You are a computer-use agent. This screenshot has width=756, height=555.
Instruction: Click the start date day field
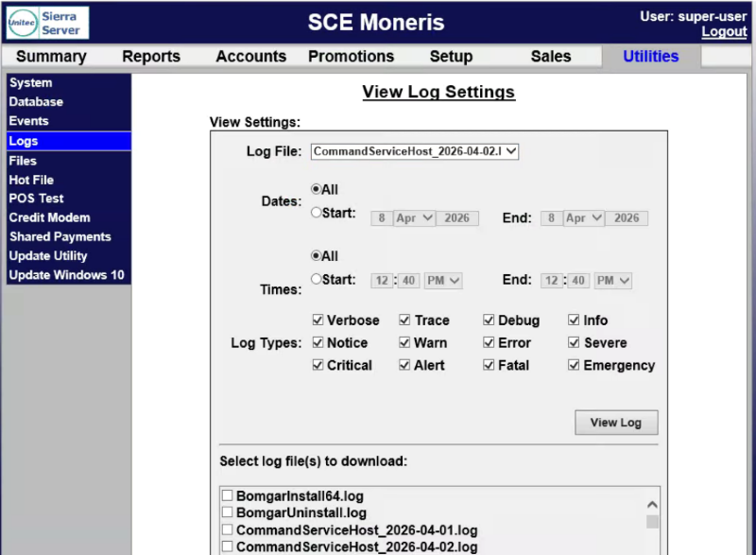point(382,218)
